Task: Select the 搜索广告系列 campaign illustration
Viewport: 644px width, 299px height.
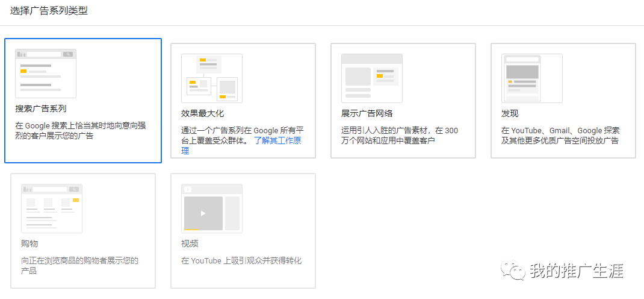Action: [46, 74]
